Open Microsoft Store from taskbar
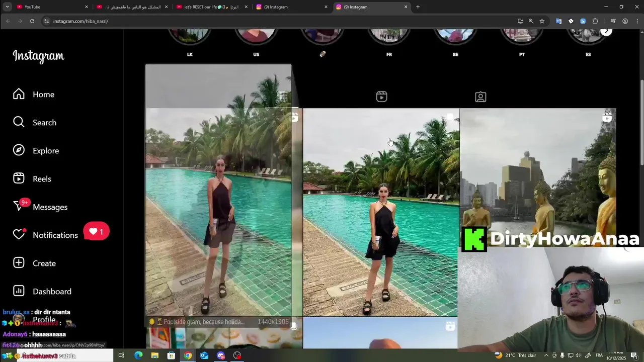Image resolution: width=644 pixels, height=362 pixels. tap(171, 355)
